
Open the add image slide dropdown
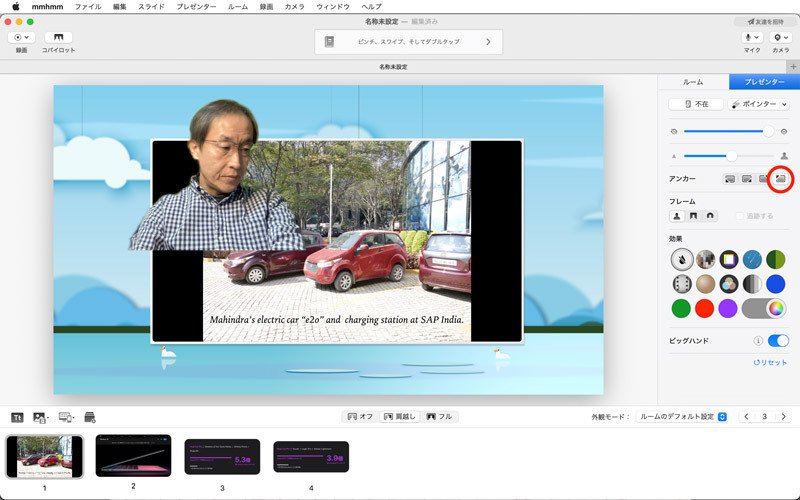pos(41,417)
